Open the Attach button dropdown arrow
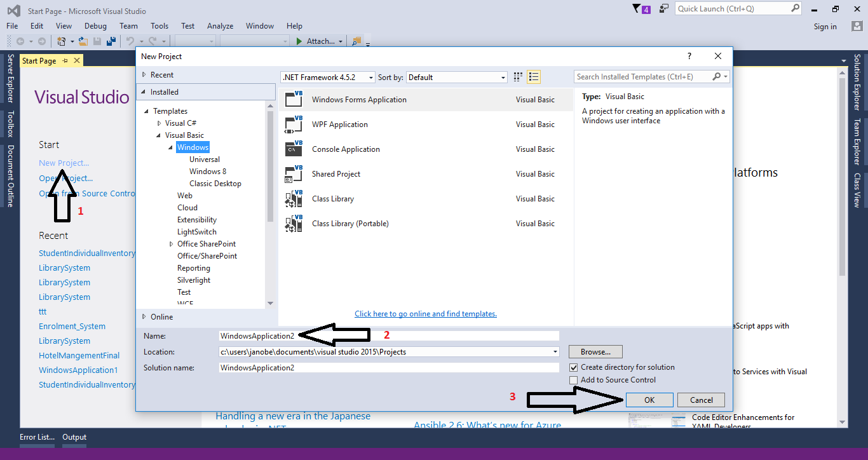 click(341, 41)
